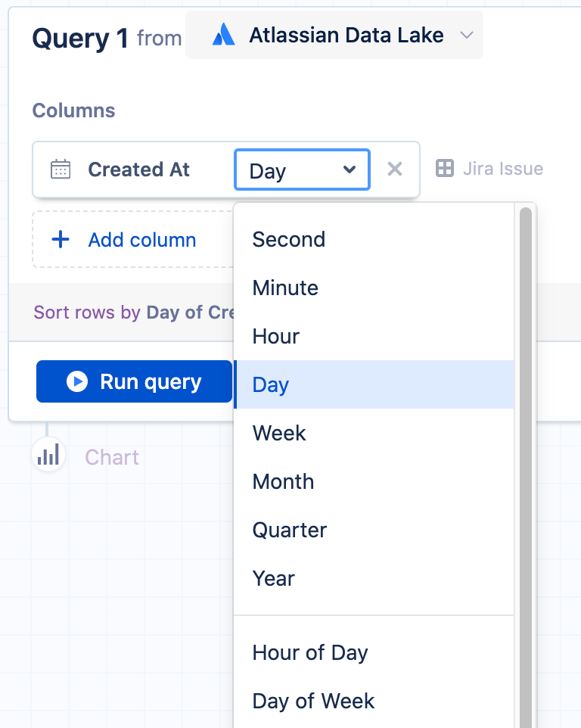Viewport: 581px width, 728px height.
Task: Select Quarter from the dropdown list
Action: point(374,530)
